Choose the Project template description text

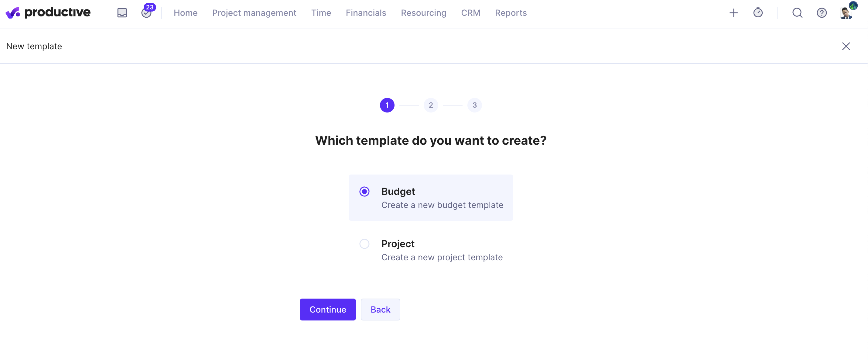pyautogui.click(x=442, y=258)
